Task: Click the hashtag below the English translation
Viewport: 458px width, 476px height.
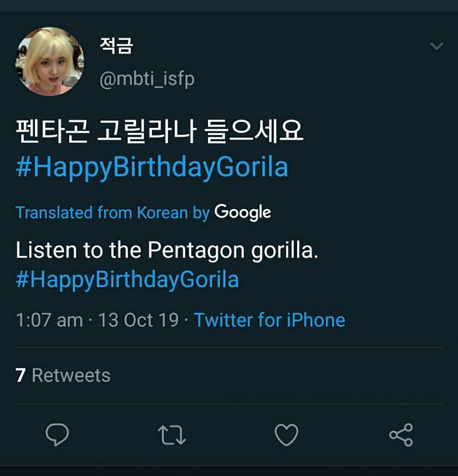Action: [x=127, y=279]
